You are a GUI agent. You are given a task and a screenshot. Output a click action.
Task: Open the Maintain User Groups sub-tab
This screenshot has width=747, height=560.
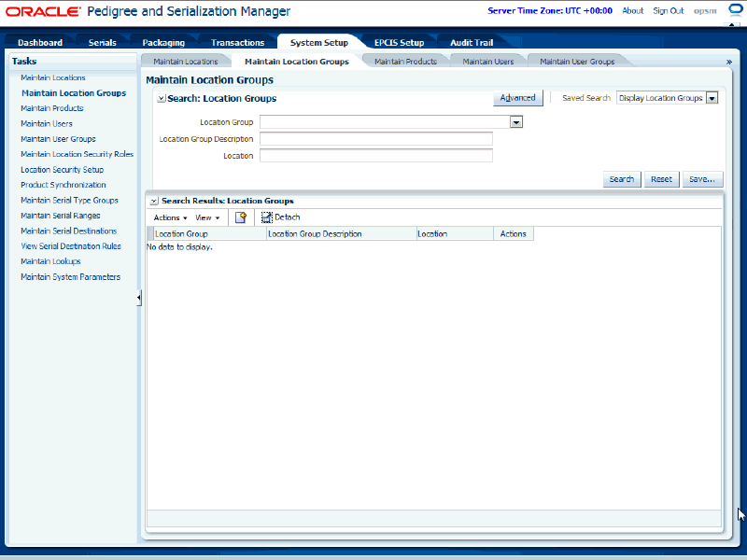(577, 62)
